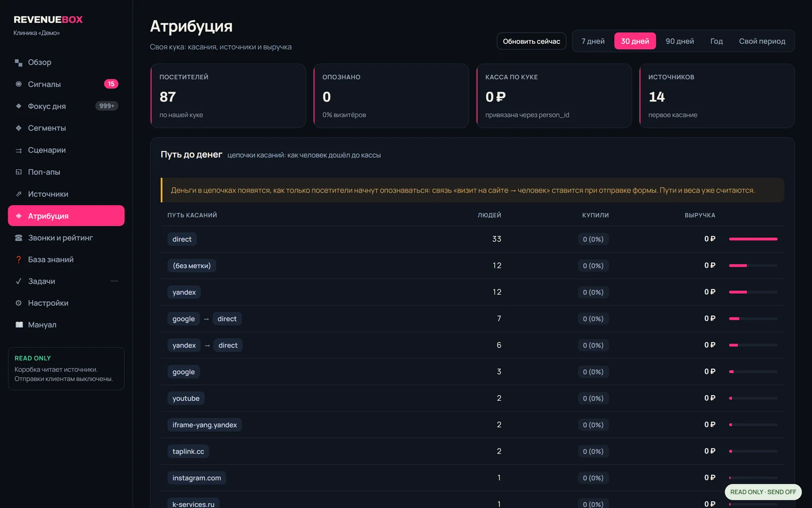The image size is (812, 508).
Task: Select the iframe-yang.yandex path chip
Action: point(205,425)
